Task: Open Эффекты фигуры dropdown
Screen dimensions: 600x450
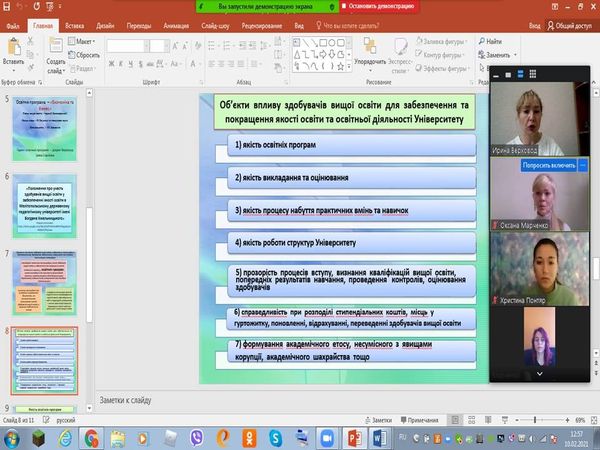Action: [442, 69]
